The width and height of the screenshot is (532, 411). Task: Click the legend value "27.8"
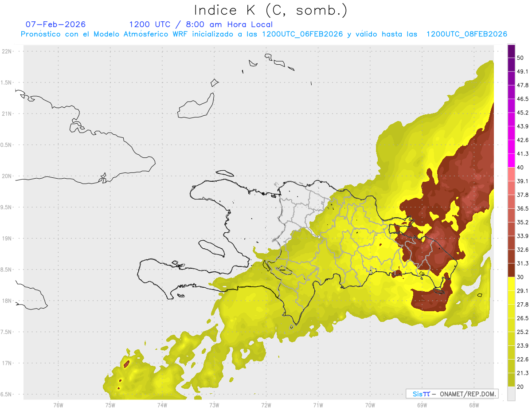523,305
